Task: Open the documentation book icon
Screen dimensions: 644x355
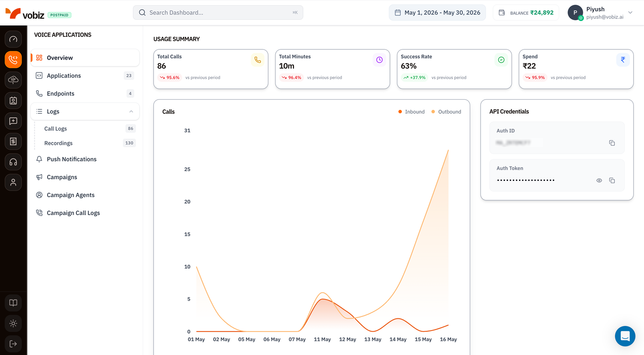Action: (13, 303)
